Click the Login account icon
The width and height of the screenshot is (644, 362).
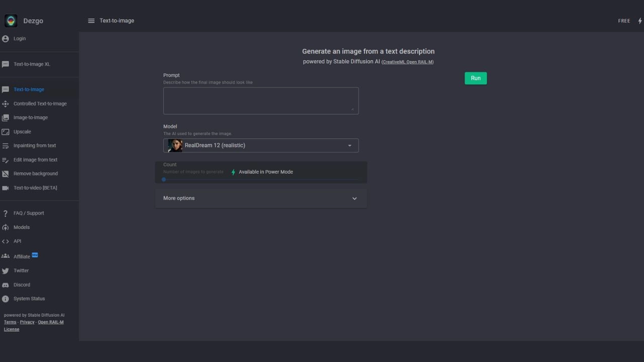pyautogui.click(x=6, y=39)
